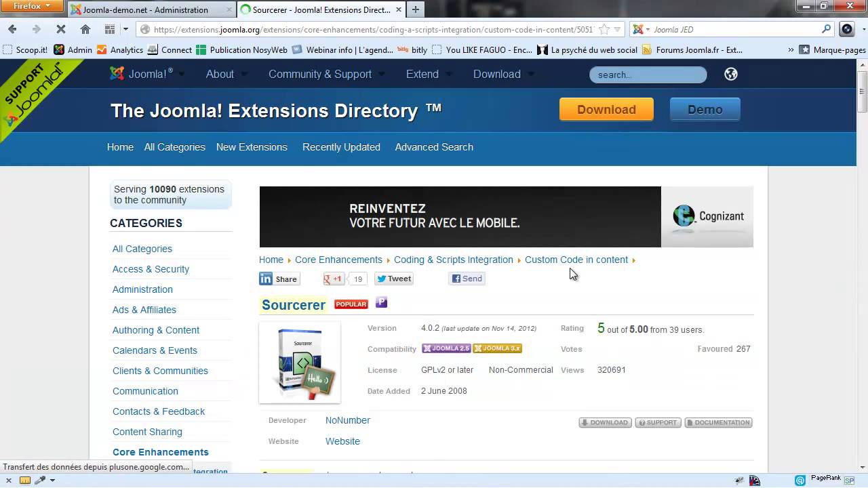Click the Joomla site search field
The height and width of the screenshot is (488, 868).
648,75
